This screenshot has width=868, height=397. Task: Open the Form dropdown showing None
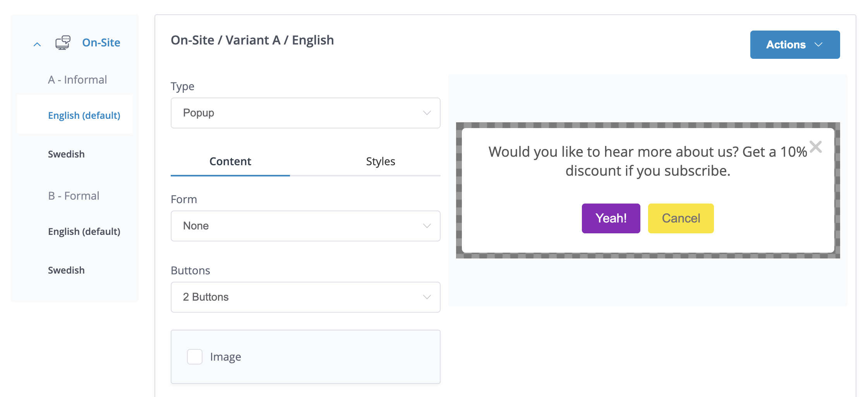pos(305,226)
